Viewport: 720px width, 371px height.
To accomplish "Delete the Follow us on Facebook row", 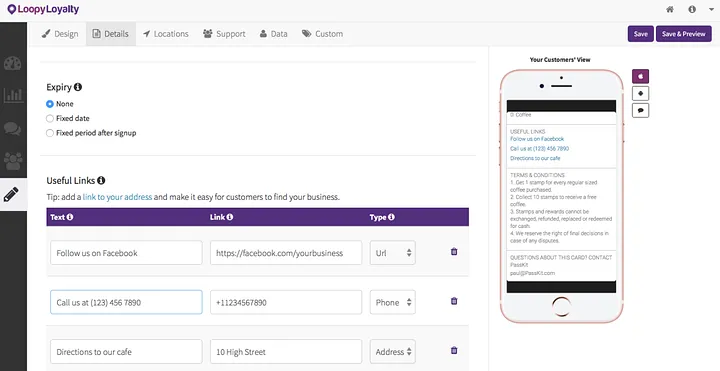I will click(454, 252).
